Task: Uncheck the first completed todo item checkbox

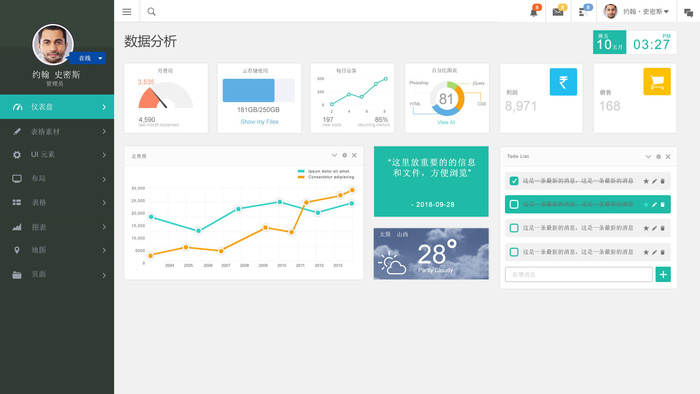Action: click(x=514, y=181)
